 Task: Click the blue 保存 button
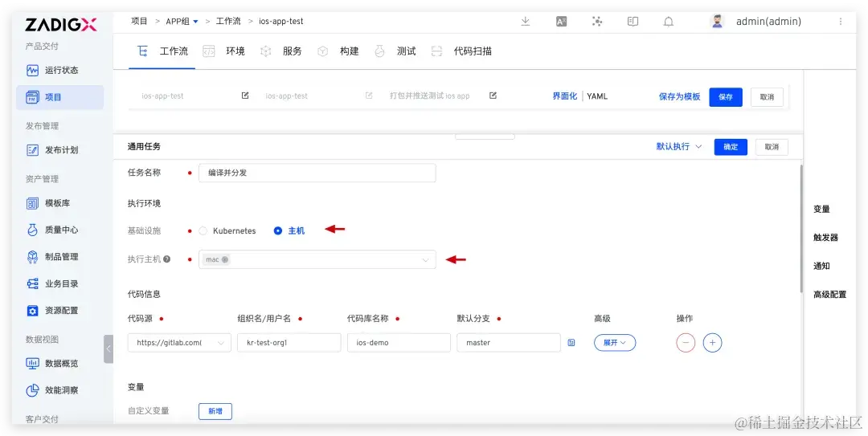[x=725, y=97]
